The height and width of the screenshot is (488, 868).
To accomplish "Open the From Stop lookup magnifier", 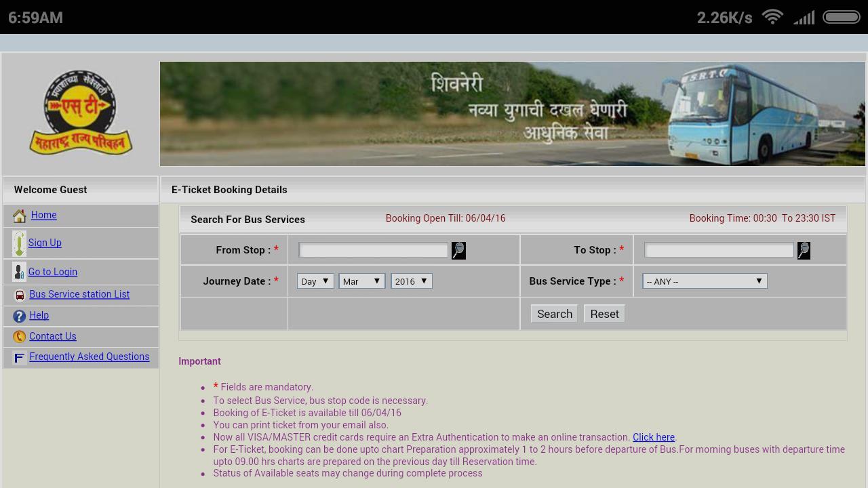I will pos(458,250).
